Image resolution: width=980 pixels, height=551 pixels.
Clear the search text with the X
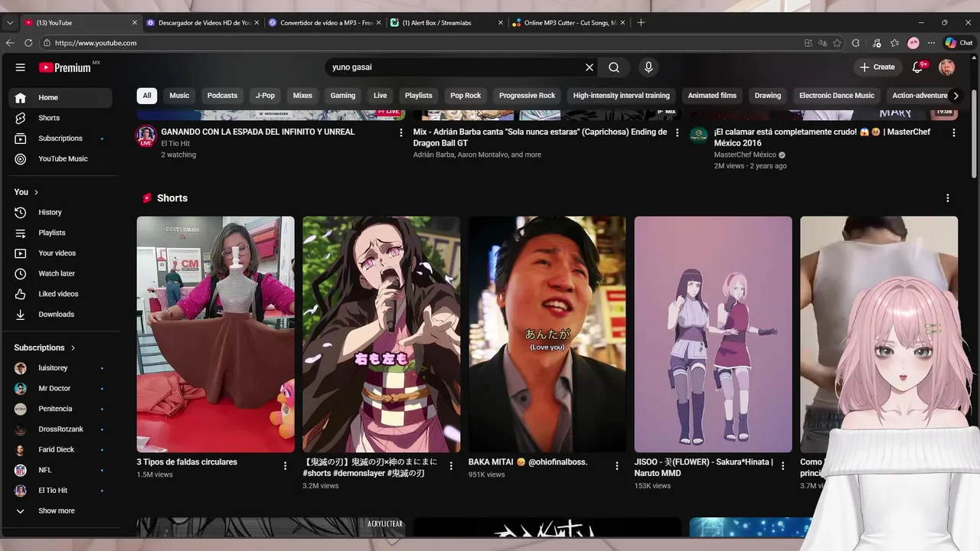[x=590, y=67]
